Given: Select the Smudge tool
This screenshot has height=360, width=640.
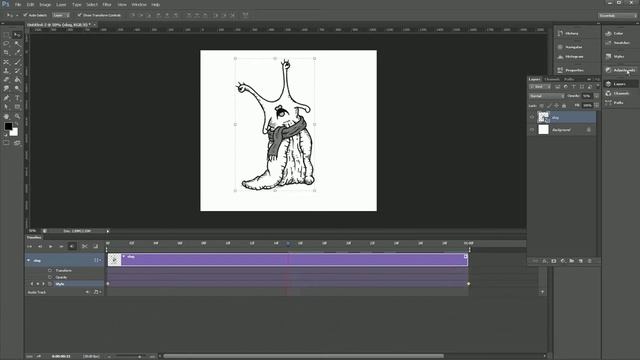Looking at the screenshot, I should point(6,89).
